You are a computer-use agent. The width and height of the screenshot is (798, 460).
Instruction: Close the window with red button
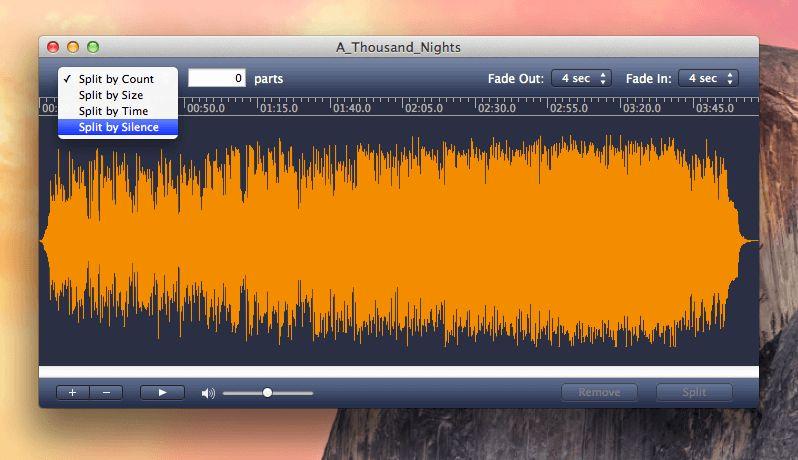click(53, 47)
